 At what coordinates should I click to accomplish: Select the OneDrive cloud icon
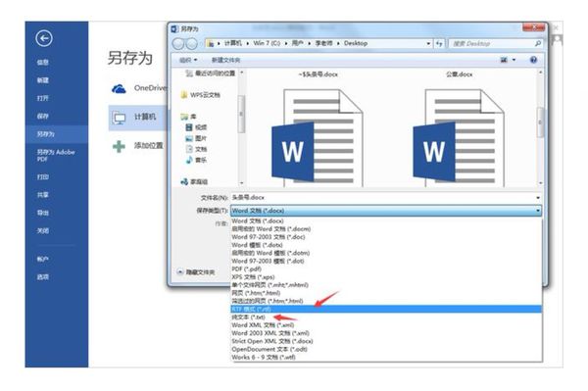[119, 89]
